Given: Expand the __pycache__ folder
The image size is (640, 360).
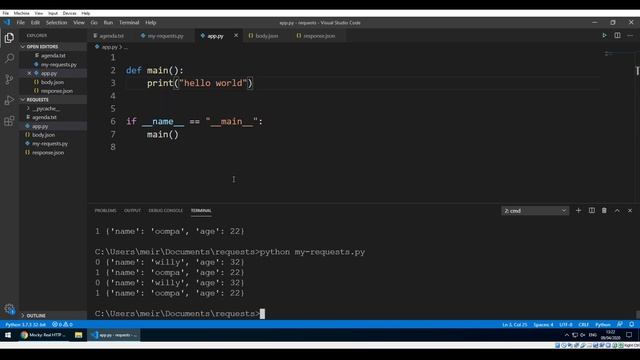Looking at the screenshot, I should [46, 109].
